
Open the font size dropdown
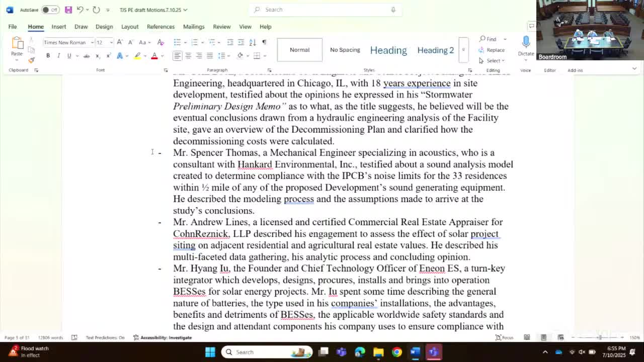coord(111,43)
